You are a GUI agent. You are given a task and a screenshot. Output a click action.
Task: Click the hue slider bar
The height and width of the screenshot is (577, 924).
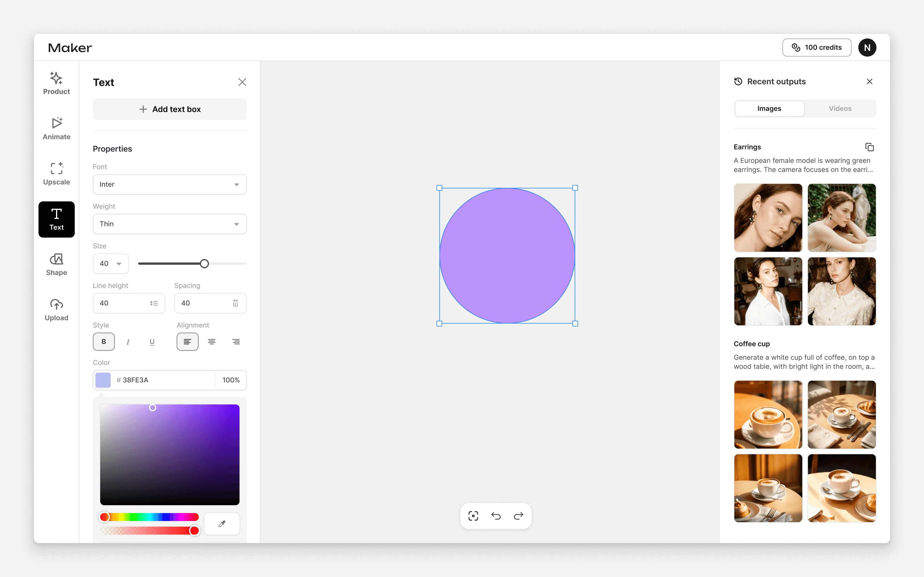click(x=150, y=517)
